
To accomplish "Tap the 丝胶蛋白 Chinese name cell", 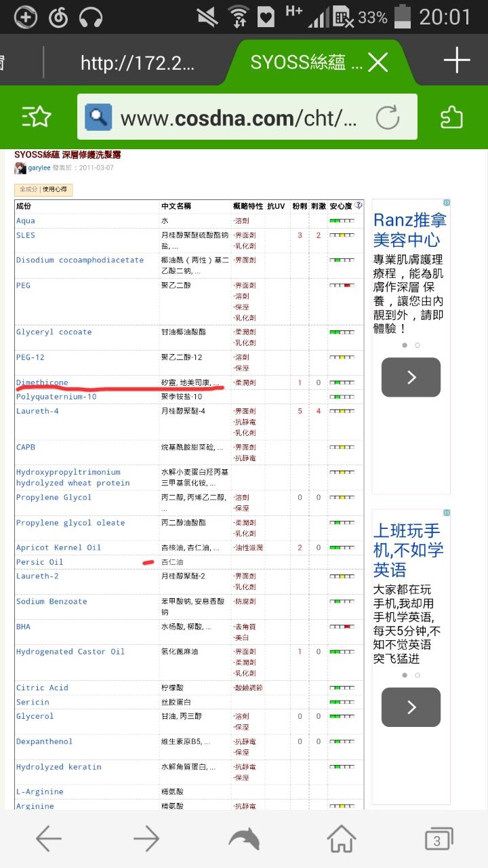I will (x=176, y=702).
